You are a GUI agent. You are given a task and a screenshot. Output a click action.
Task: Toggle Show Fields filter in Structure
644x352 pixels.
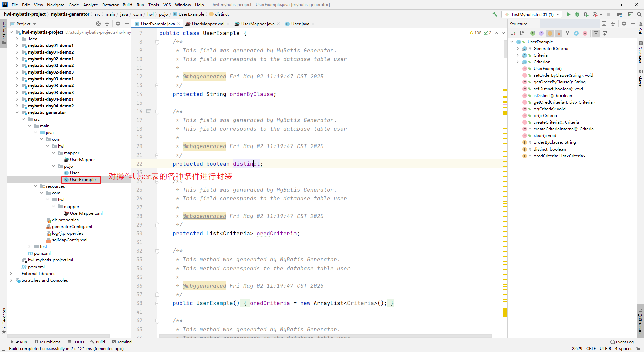(550, 33)
